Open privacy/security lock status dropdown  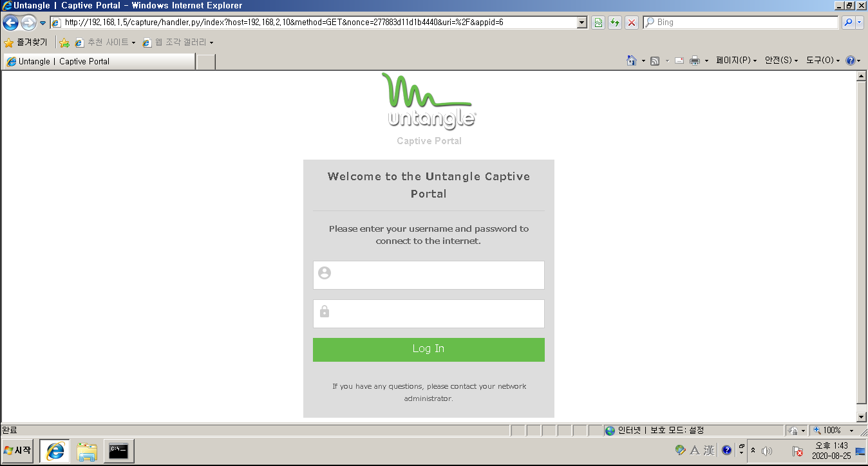point(797,431)
